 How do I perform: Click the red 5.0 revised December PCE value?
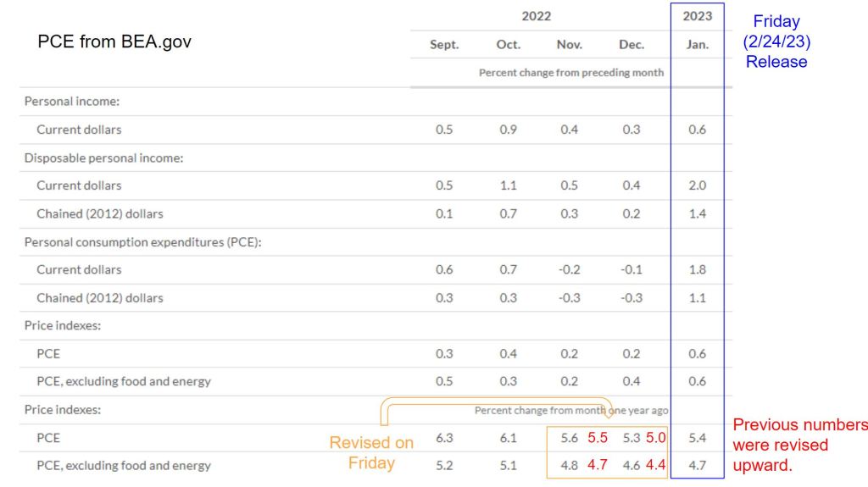point(656,438)
